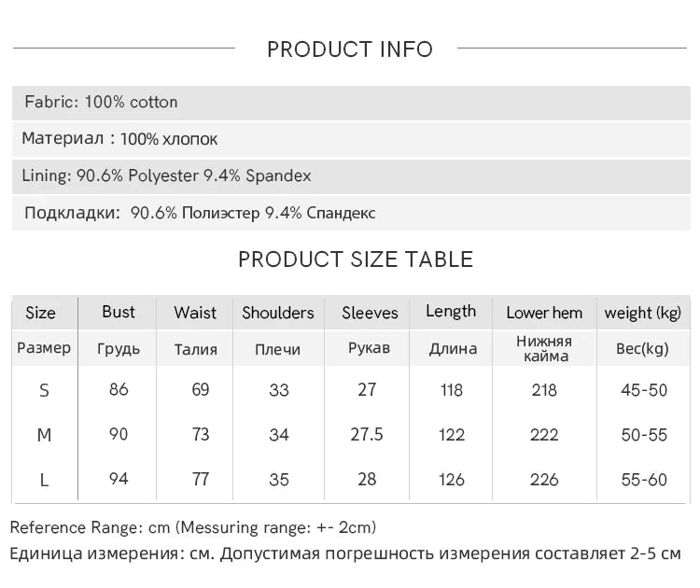The image size is (700, 588).
Task: Select the 27.5 sleeves value
Action: click(367, 434)
